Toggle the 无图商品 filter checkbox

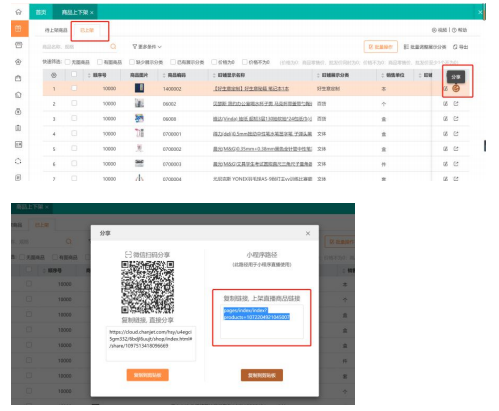68,62
